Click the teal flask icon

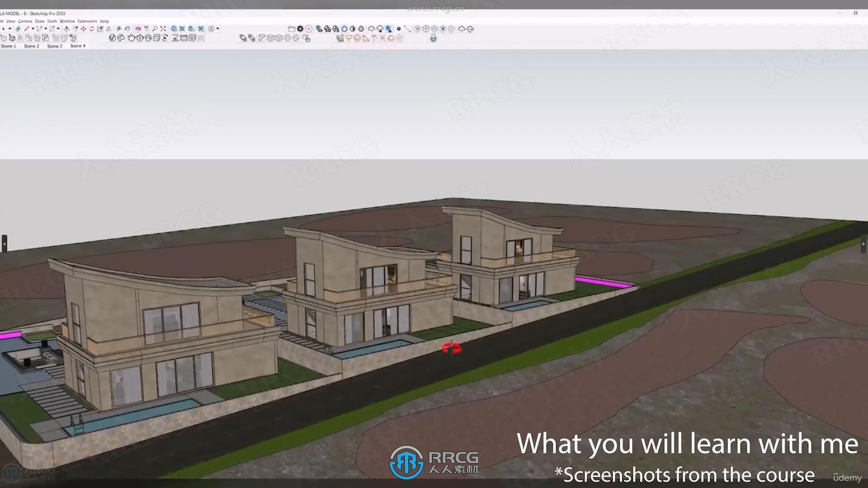(x=434, y=38)
